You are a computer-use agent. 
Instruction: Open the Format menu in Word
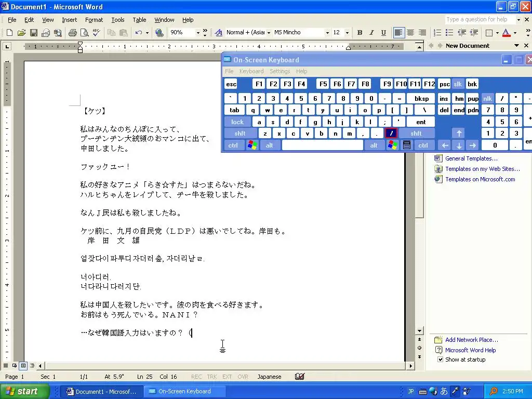pyautogui.click(x=94, y=20)
